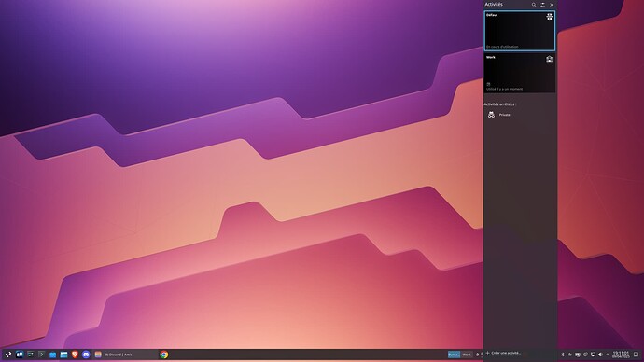This screenshot has width=644, height=362.
Task: Open Bluetooth tray icon
Action: [563, 355]
